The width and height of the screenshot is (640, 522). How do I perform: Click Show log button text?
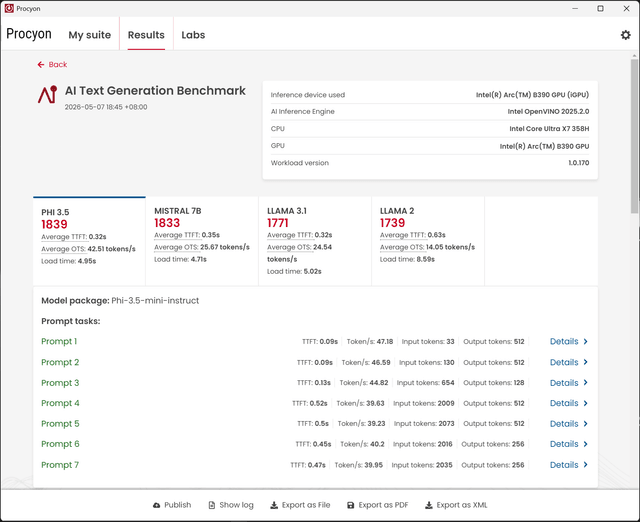pos(236,505)
